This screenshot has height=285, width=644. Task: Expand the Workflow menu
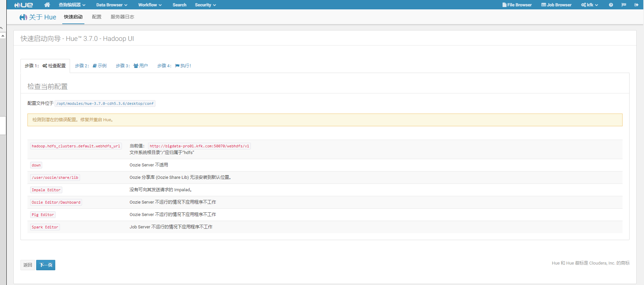click(150, 5)
